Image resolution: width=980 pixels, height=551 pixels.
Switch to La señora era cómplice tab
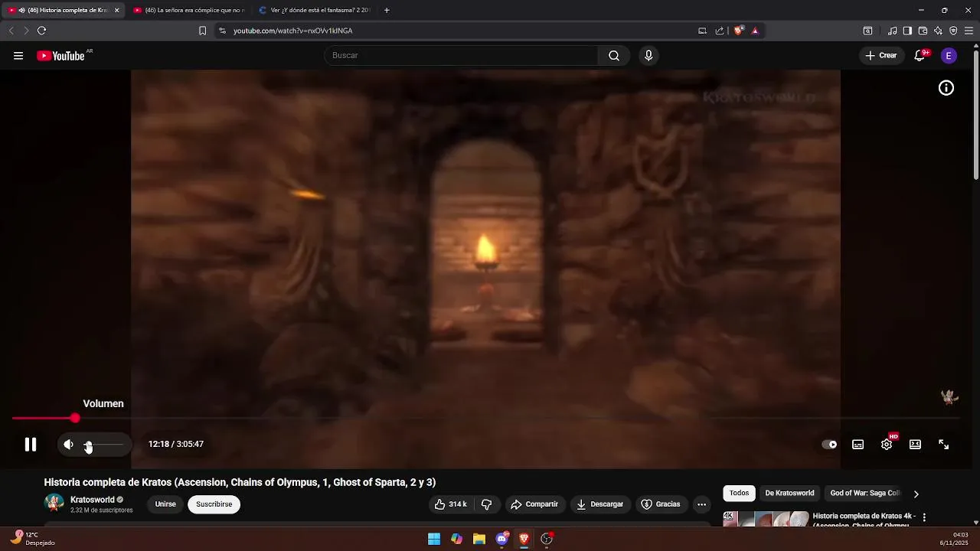point(189,10)
